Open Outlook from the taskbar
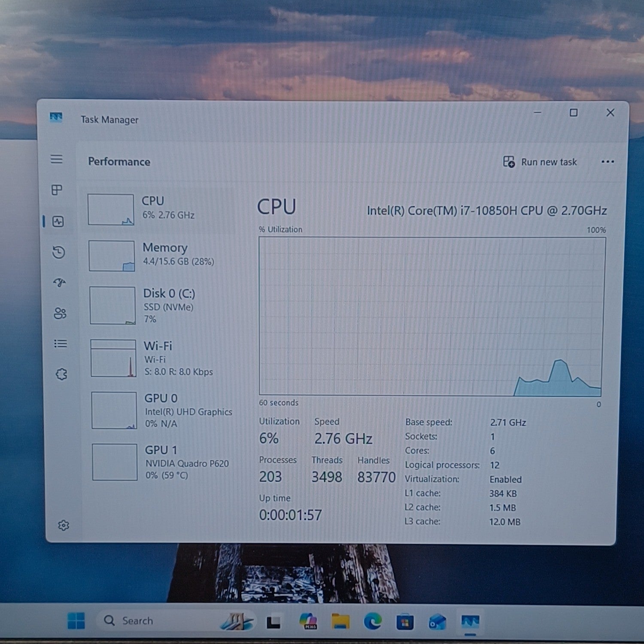Image resolution: width=644 pixels, height=644 pixels. point(437,622)
